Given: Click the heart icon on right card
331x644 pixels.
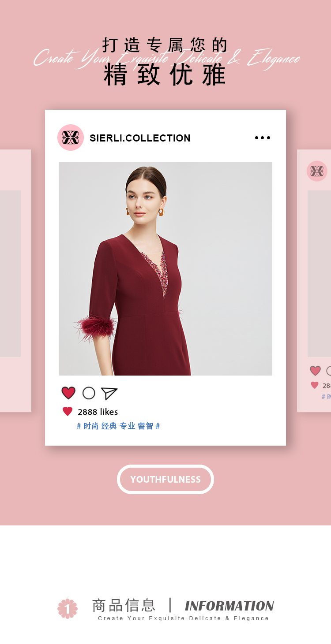Looking at the screenshot, I should pos(315,371).
